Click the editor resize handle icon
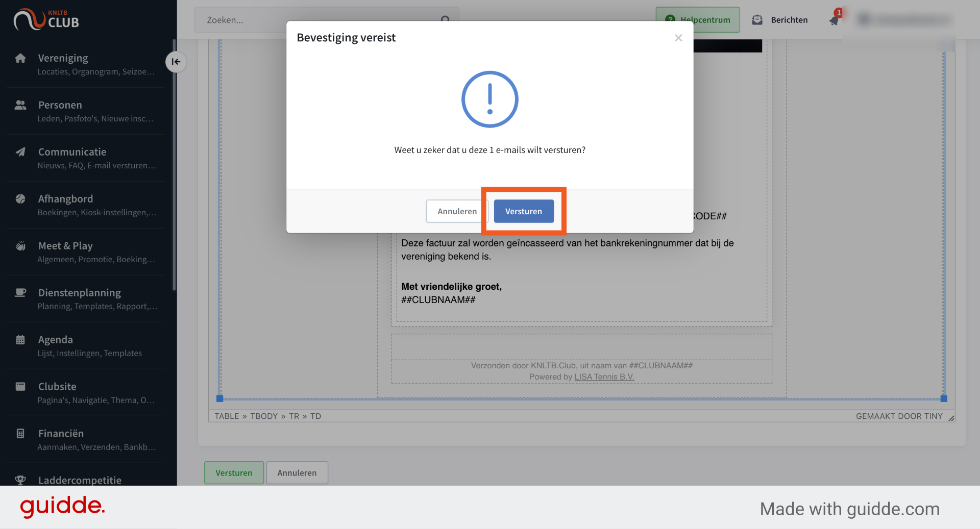 click(951, 418)
